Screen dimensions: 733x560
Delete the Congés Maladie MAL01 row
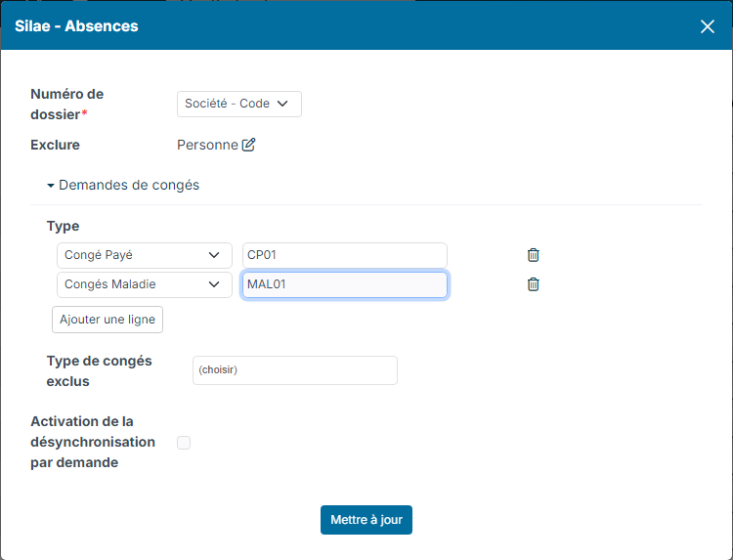point(533,284)
